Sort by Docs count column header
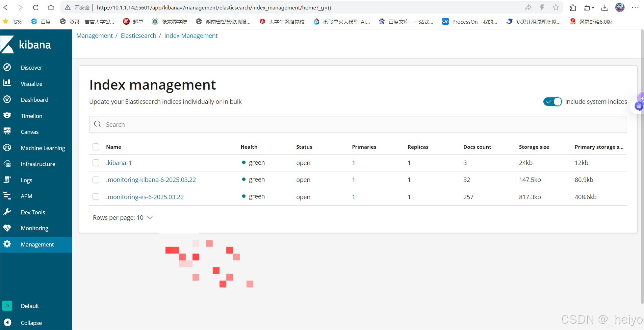644x330 pixels. coord(477,147)
